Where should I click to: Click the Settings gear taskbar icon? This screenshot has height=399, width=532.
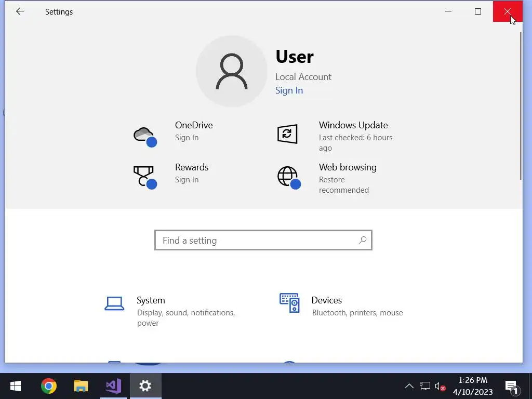145,386
